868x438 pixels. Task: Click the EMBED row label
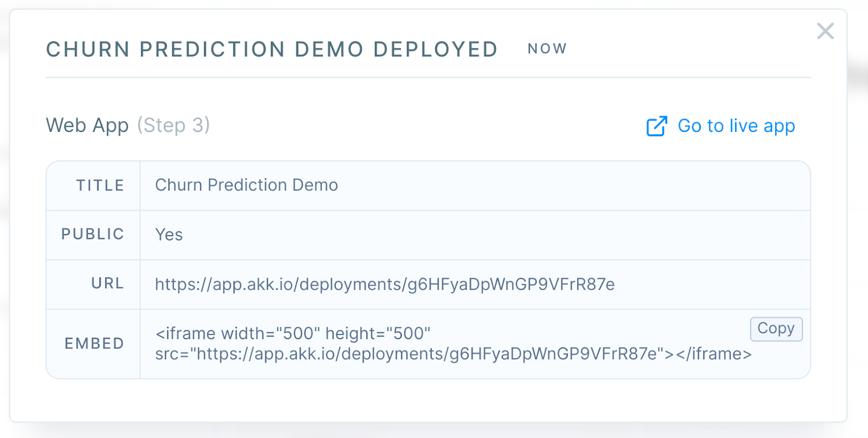[x=94, y=344]
